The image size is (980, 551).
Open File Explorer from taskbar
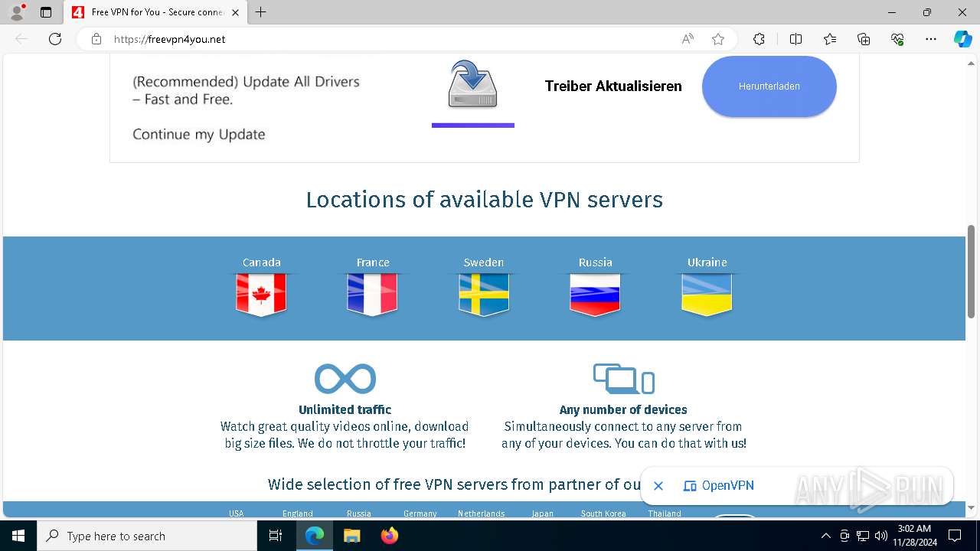tap(351, 536)
